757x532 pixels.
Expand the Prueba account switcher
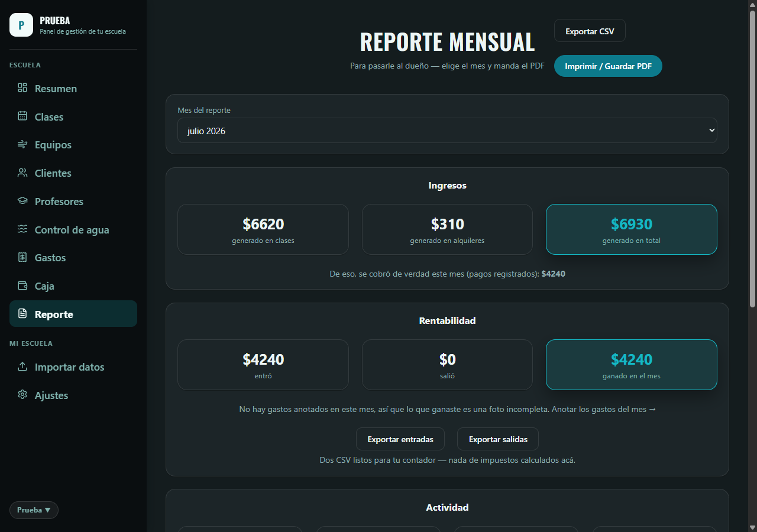pos(34,510)
